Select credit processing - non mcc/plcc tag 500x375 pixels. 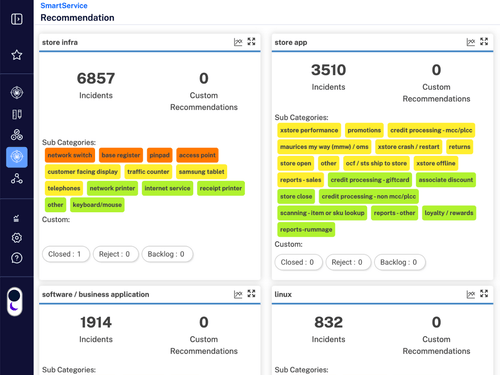tap(369, 197)
